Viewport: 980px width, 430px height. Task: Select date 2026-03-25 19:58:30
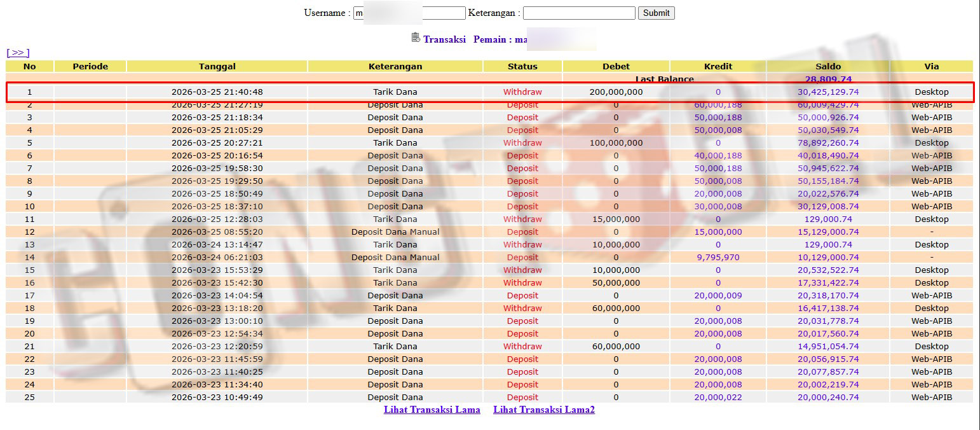coord(217,169)
